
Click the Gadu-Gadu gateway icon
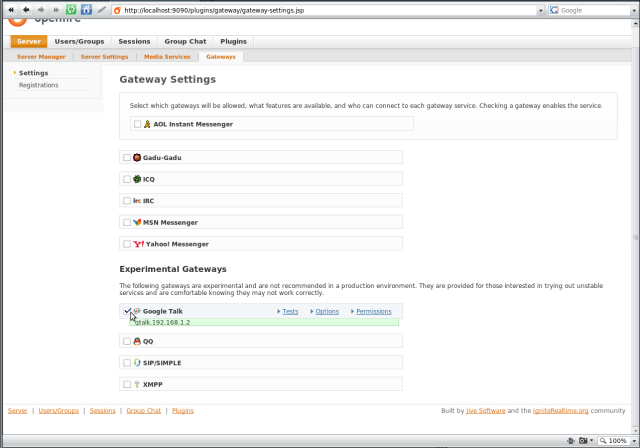pyautogui.click(x=137, y=157)
